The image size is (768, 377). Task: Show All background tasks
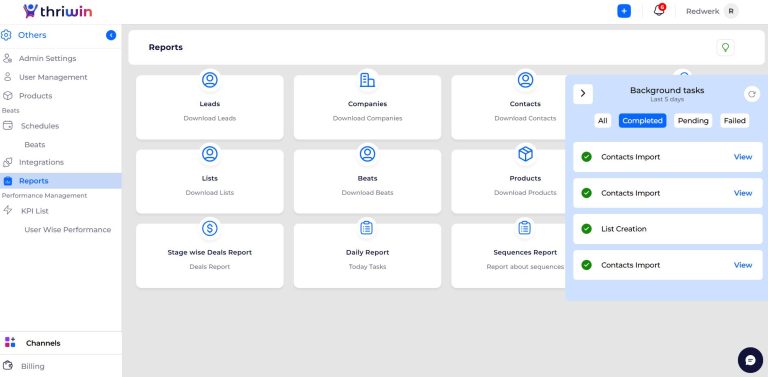click(602, 121)
